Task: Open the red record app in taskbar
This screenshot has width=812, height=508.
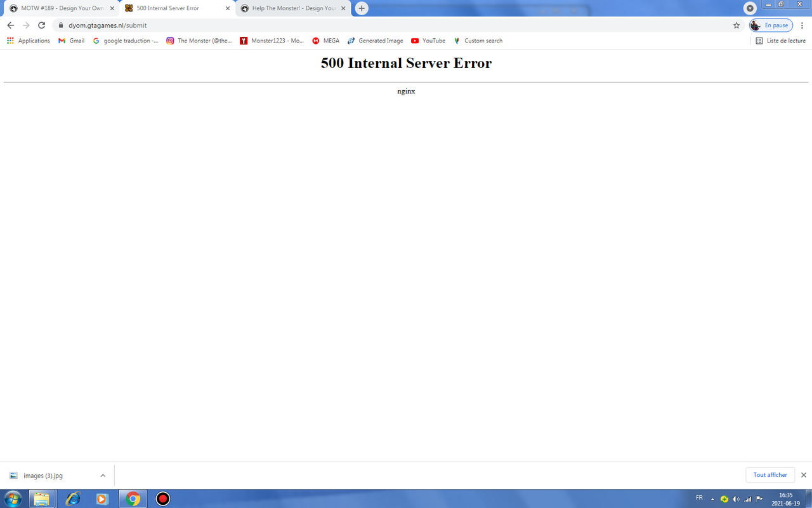Action: point(163,498)
